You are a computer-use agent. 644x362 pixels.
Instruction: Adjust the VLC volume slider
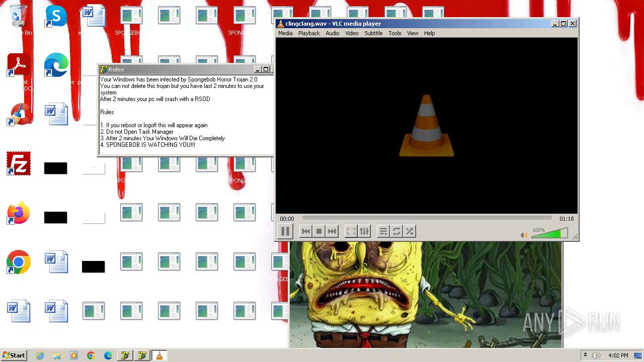549,234
